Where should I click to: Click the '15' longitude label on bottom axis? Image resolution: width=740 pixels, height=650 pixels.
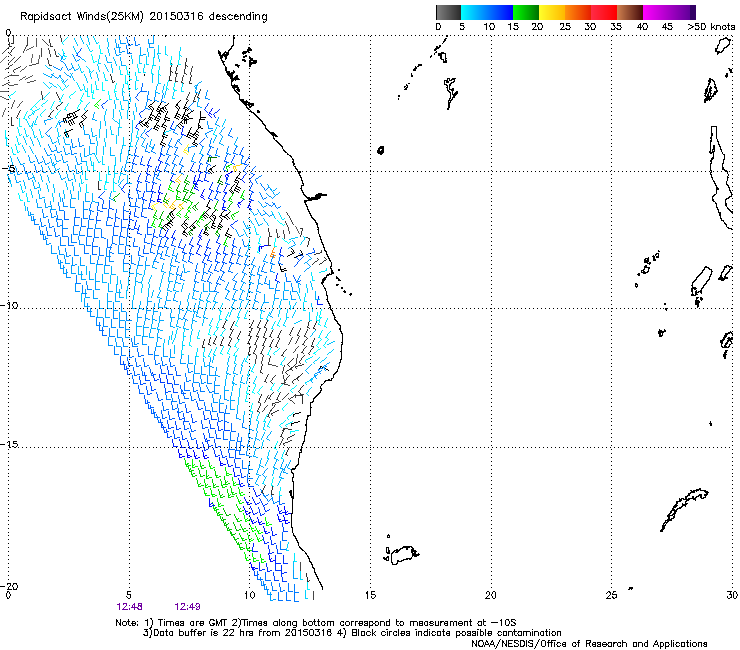pyautogui.click(x=370, y=595)
